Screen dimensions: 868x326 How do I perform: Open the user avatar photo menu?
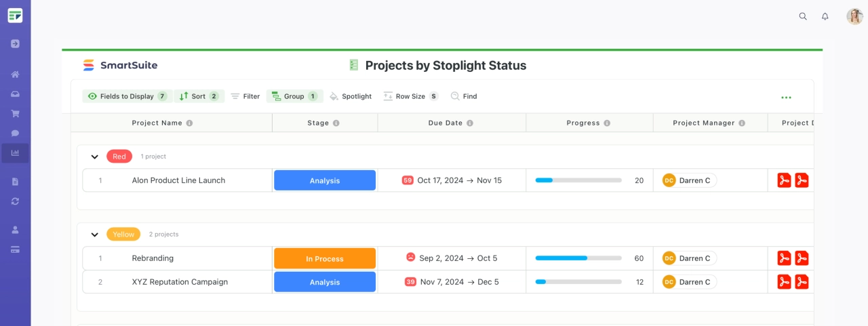pyautogui.click(x=854, y=16)
